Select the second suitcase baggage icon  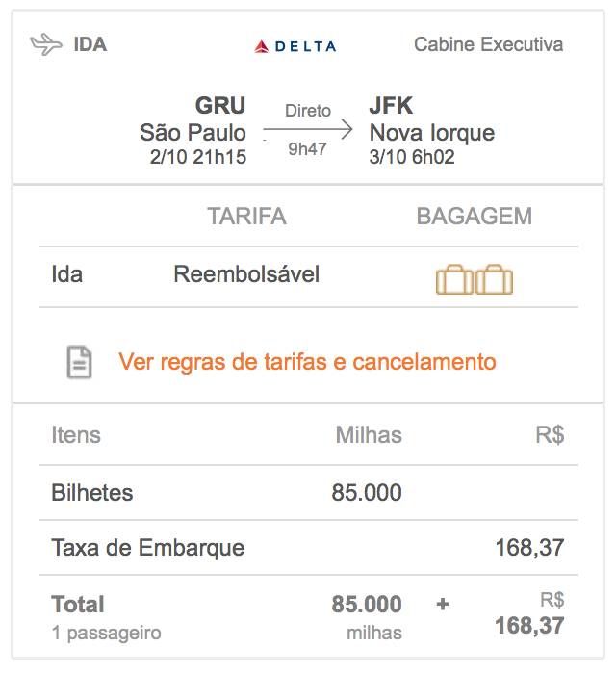(x=494, y=279)
